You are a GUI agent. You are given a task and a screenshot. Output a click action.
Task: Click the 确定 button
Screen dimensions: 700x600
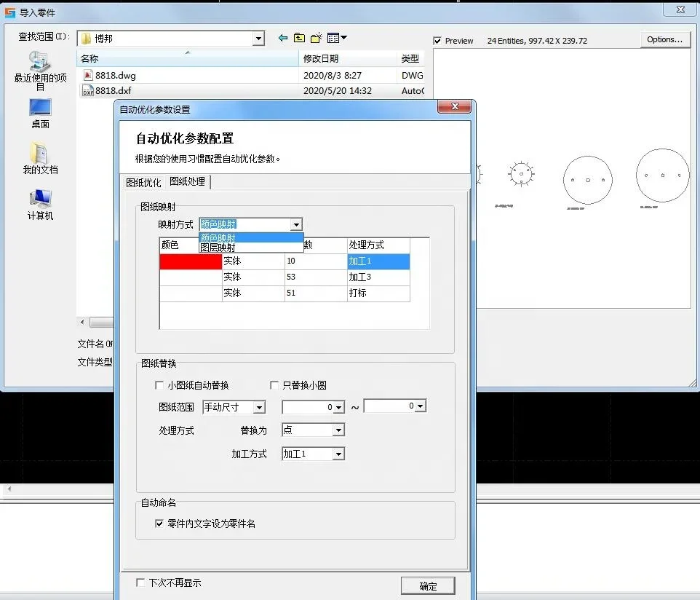coord(428,586)
